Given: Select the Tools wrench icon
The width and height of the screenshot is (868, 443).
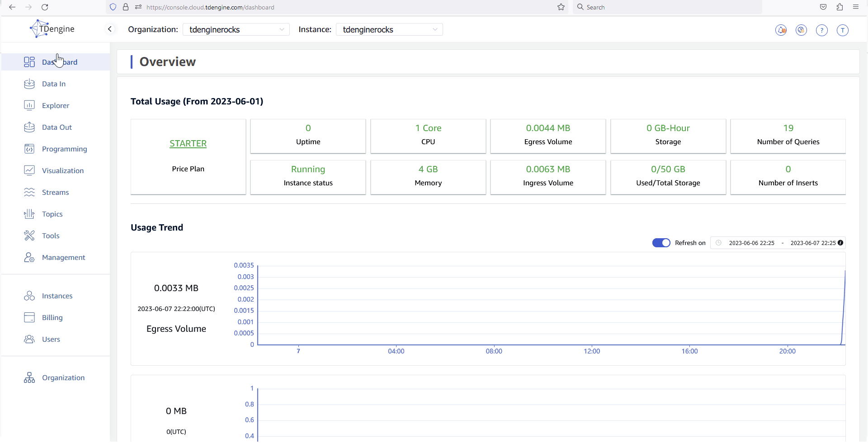Looking at the screenshot, I should pos(29,236).
